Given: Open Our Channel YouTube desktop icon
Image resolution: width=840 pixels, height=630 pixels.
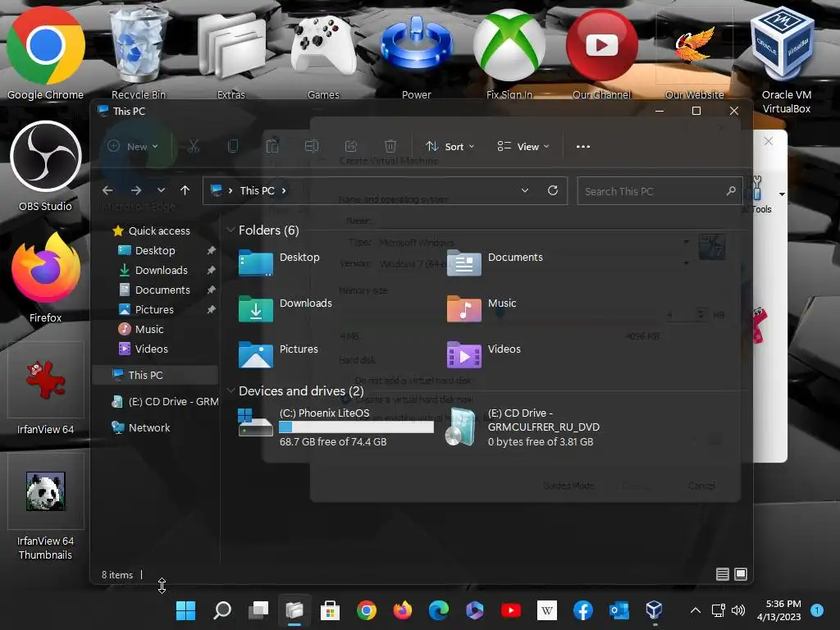Looking at the screenshot, I should click(x=601, y=52).
